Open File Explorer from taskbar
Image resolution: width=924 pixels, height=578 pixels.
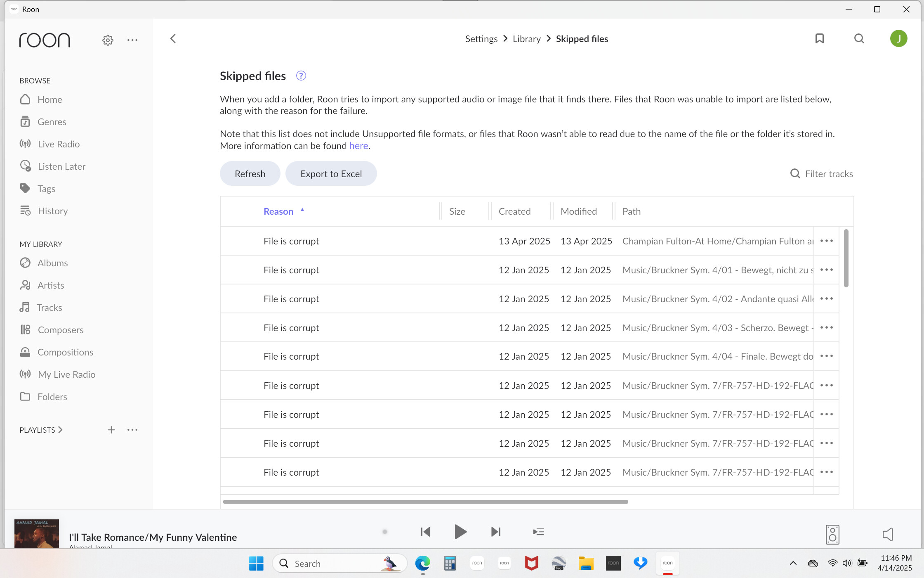click(x=586, y=563)
